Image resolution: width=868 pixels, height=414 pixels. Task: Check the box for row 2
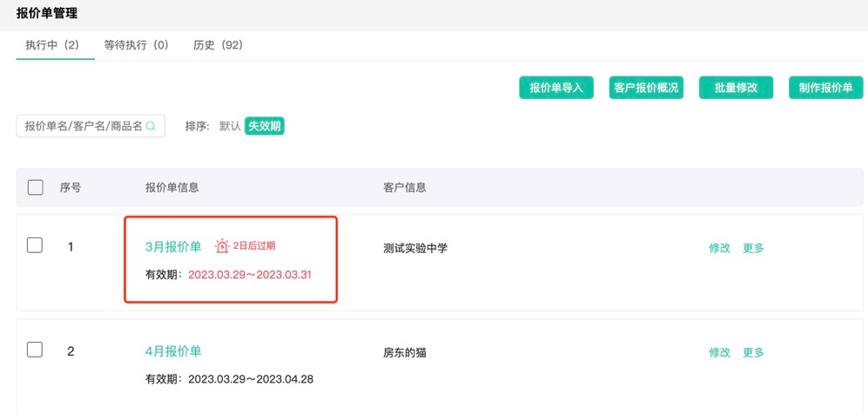pos(35,350)
